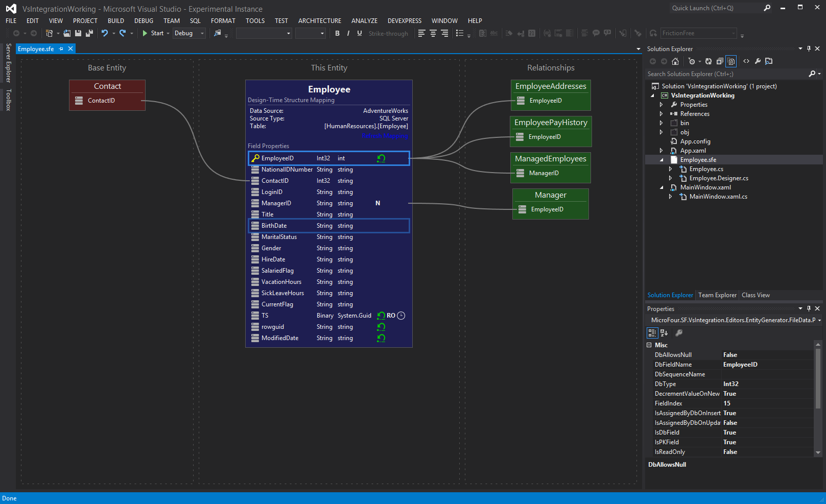Click Collapse All in Solution Explorer
Image resolution: width=826 pixels, height=504 pixels.
pyautogui.click(x=720, y=61)
